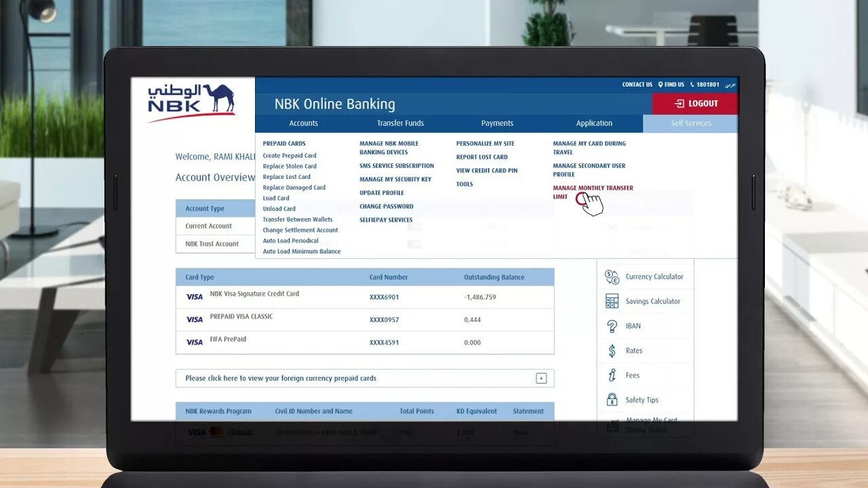Viewport: 868px width, 488px height.
Task: Select Replace Stolen Card
Action: [290, 166]
